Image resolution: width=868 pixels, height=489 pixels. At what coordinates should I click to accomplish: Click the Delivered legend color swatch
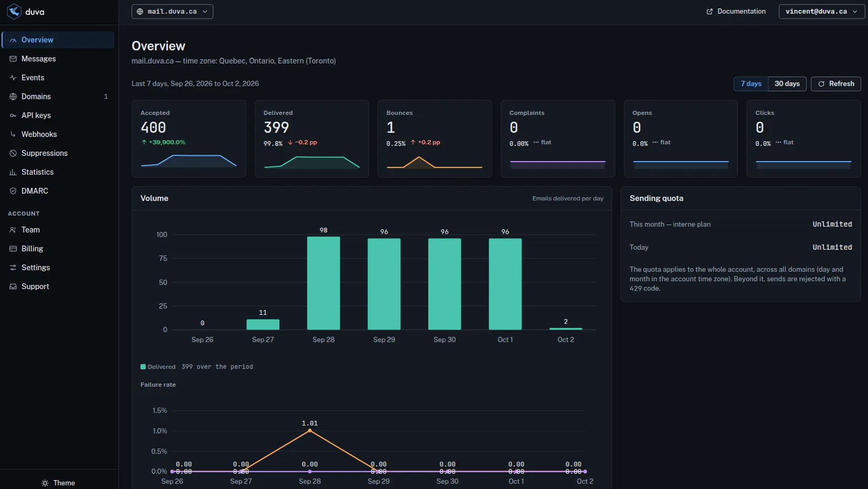coord(143,367)
